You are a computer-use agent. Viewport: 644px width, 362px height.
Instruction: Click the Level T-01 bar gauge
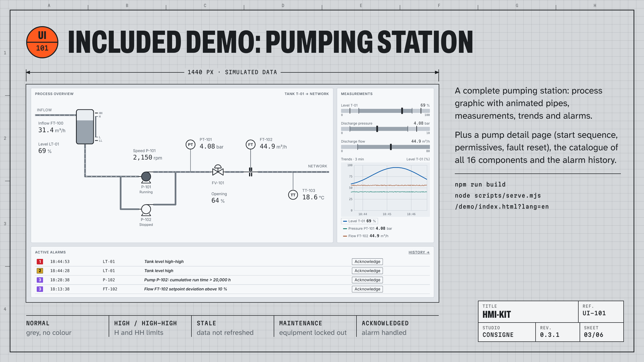click(385, 111)
